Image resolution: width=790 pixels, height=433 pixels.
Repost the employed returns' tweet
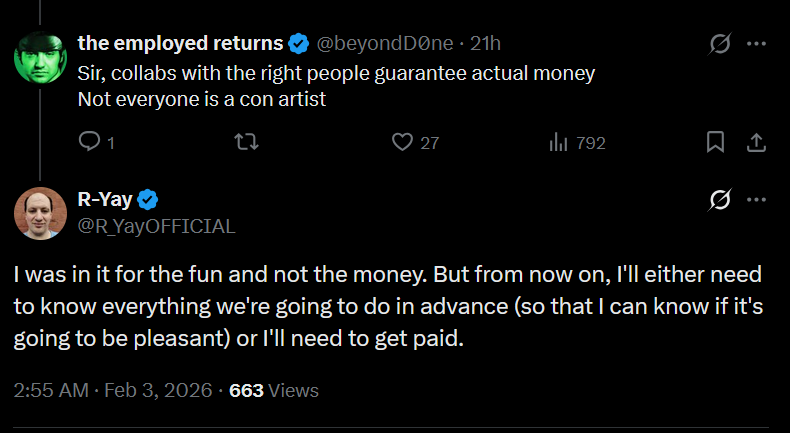point(246,143)
